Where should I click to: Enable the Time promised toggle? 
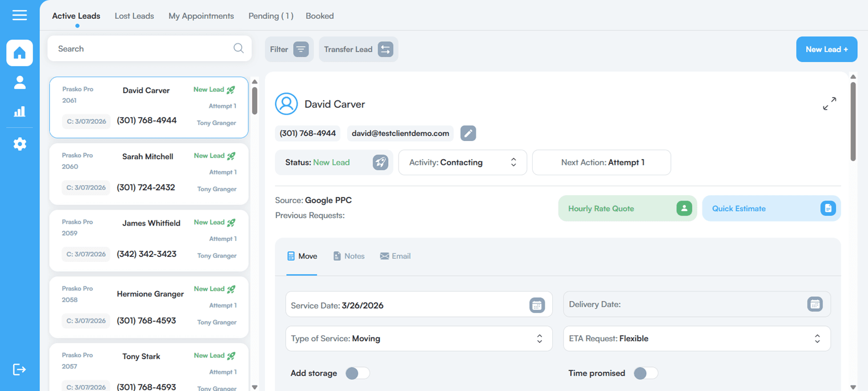point(646,373)
